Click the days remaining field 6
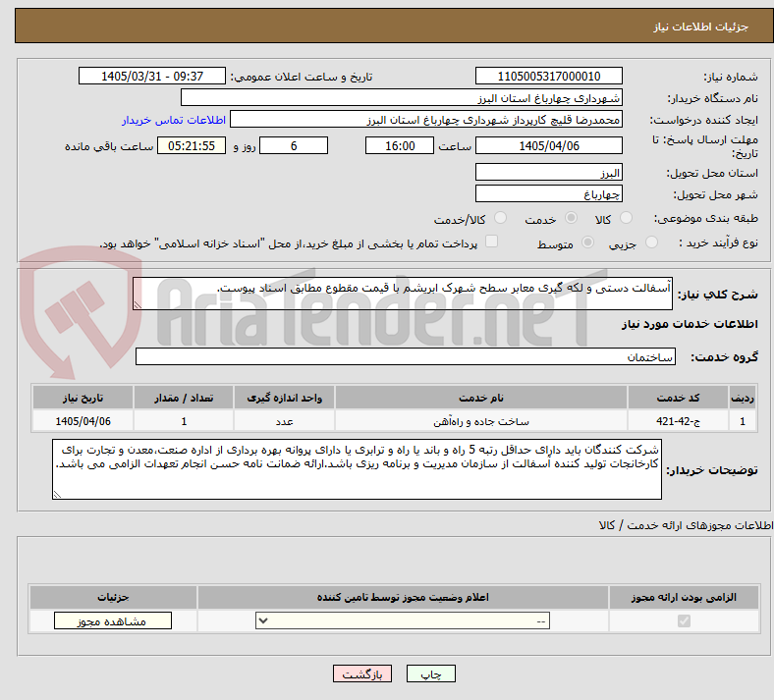The image size is (774, 700). [294, 145]
